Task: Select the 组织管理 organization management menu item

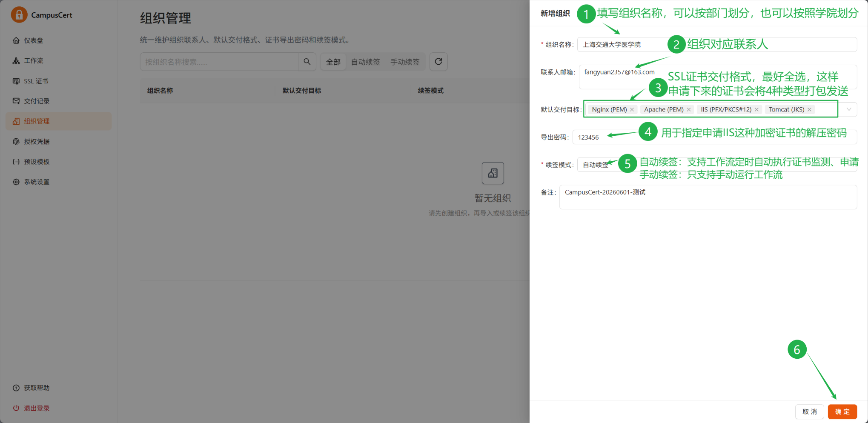Action: [59, 121]
